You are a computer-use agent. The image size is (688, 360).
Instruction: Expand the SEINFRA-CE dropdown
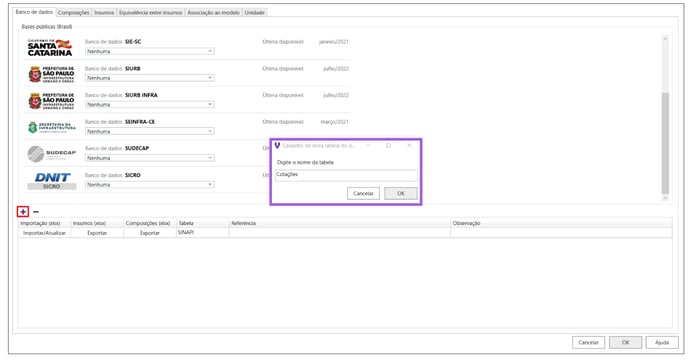point(150,131)
